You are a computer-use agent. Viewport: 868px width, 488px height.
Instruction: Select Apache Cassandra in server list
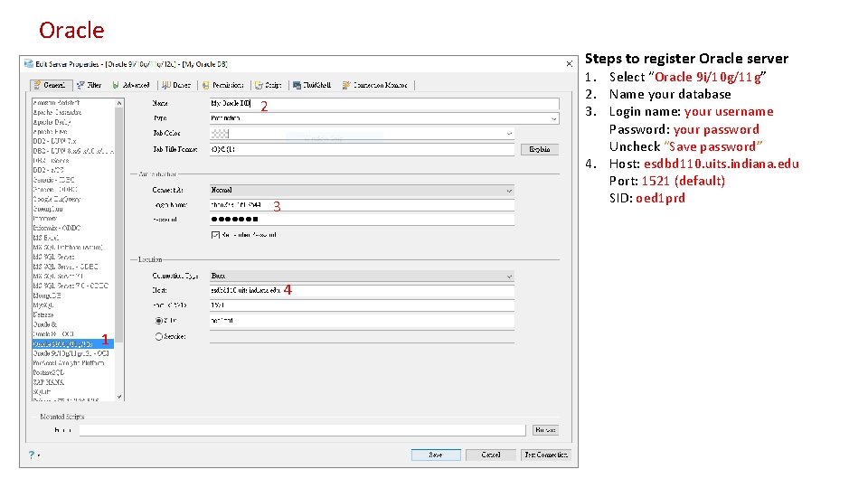[x=57, y=112]
